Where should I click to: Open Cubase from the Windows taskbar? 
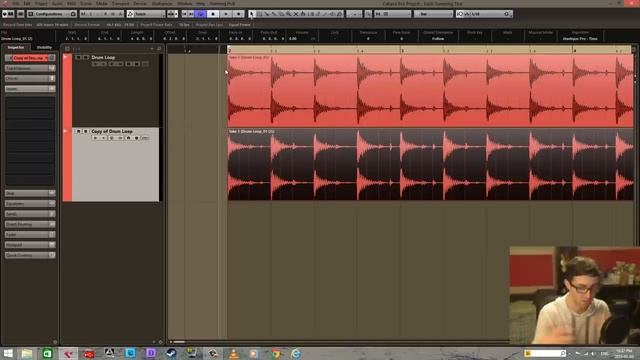tap(68, 353)
